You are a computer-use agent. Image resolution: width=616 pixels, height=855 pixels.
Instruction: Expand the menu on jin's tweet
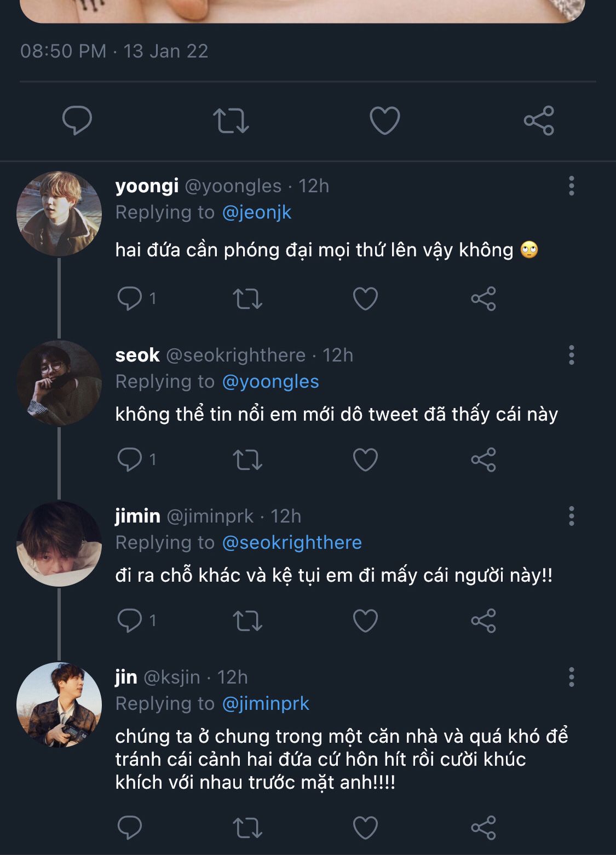pyautogui.click(x=571, y=677)
